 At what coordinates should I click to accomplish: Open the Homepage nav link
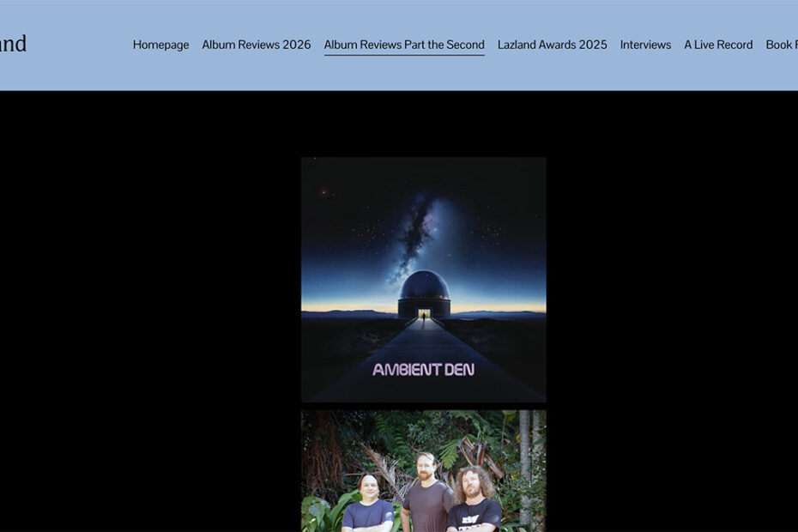click(160, 45)
